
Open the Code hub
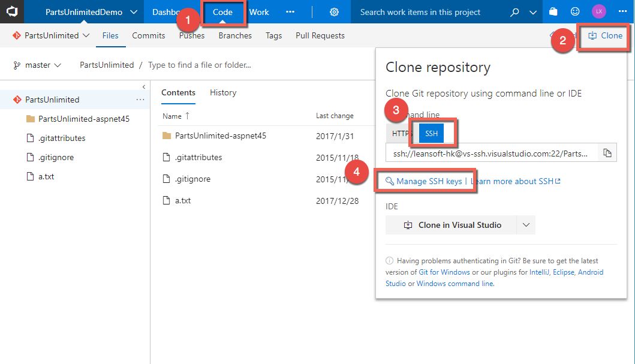click(x=222, y=12)
